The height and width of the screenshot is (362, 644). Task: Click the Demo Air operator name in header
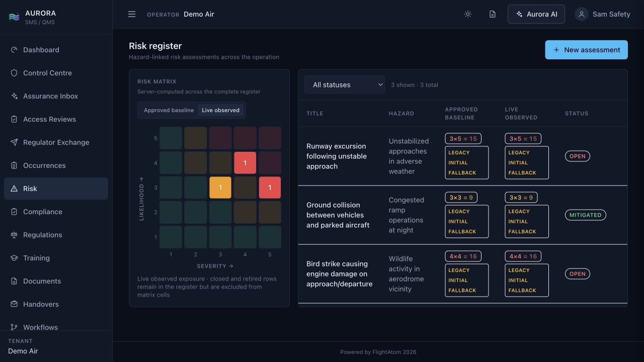pyautogui.click(x=199, y=14)
